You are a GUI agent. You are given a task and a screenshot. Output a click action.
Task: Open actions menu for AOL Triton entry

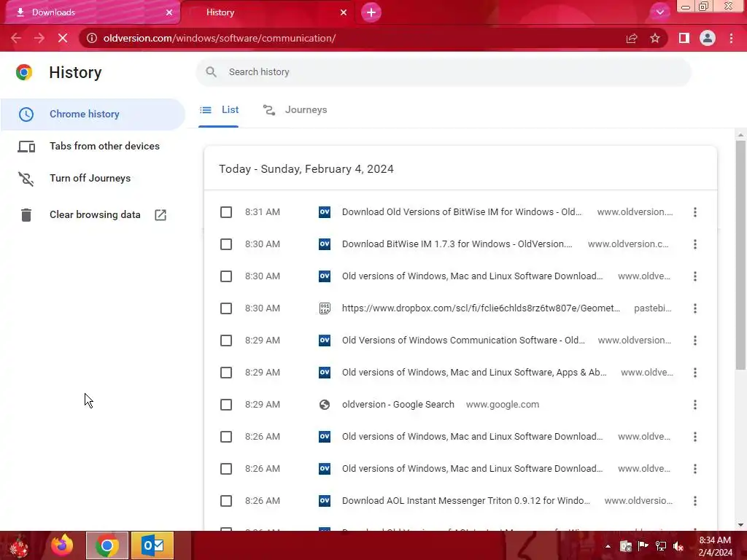point(695,501)
